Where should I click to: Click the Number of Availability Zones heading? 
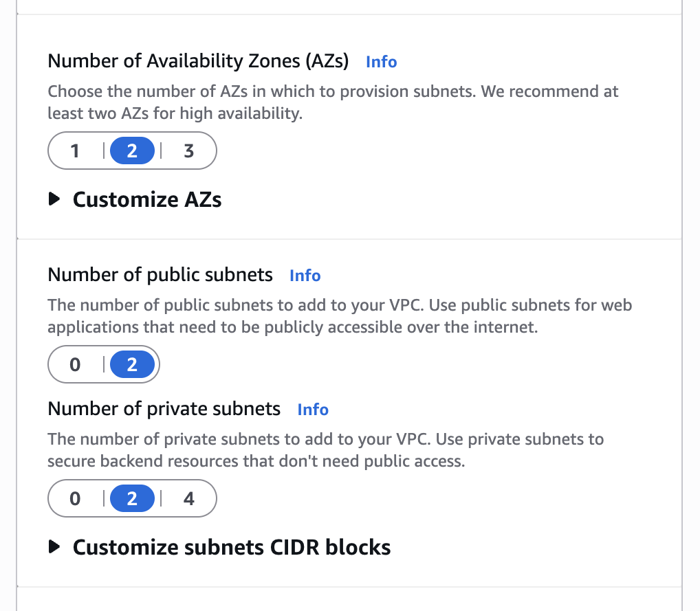[198, 61]
